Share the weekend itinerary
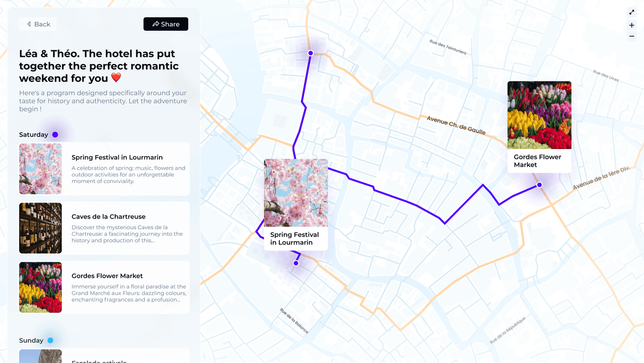The width and height of the screenshot is (644, 363). (x=166, y=24)
